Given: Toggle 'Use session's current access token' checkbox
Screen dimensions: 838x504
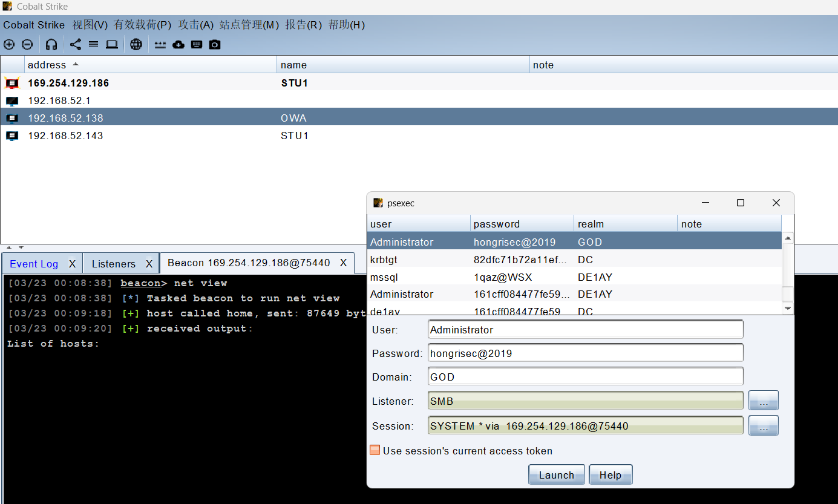Looking at the screenshot, I should pos(375,450).
